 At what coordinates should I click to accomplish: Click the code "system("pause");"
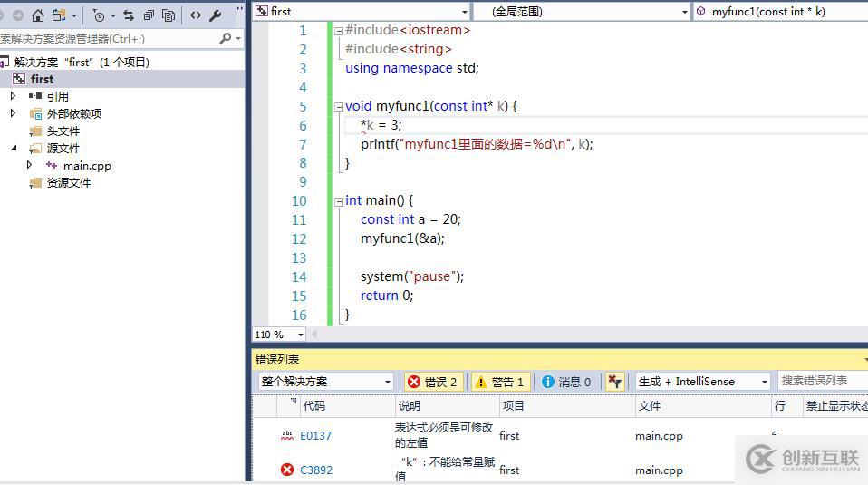pyautogui.click(x=412, y=276)
